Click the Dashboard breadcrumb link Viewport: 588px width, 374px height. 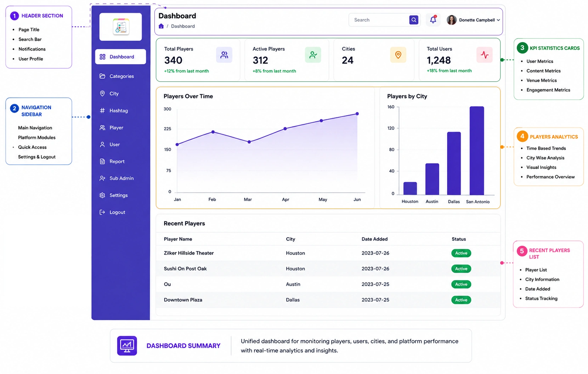pyautogui.click(x=183, y=26)
